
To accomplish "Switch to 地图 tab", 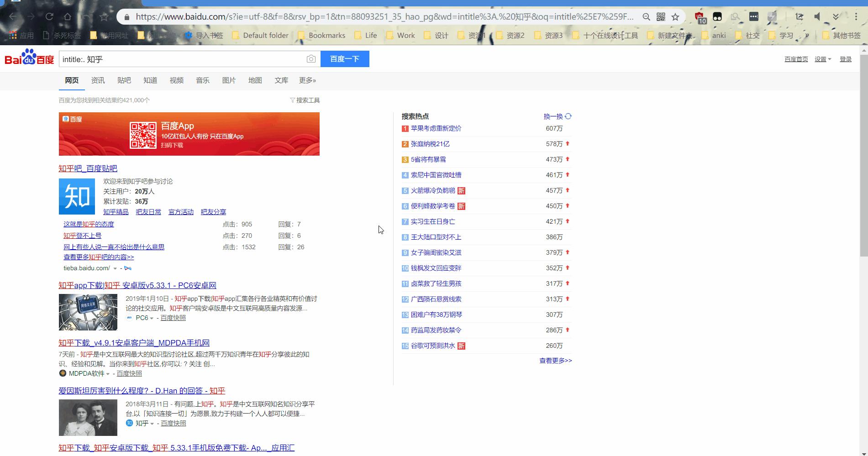I will [x=255, y=80].
